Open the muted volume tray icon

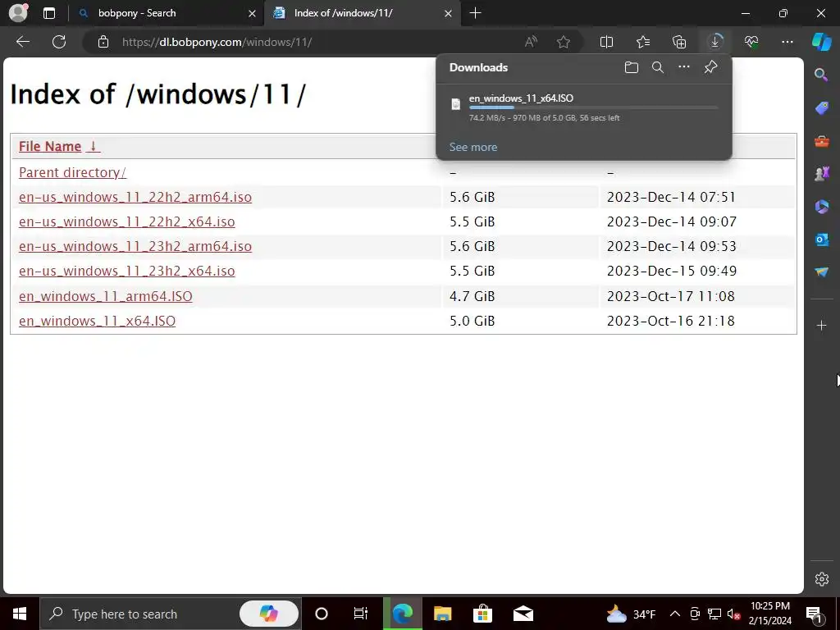(x=734, y=614)
